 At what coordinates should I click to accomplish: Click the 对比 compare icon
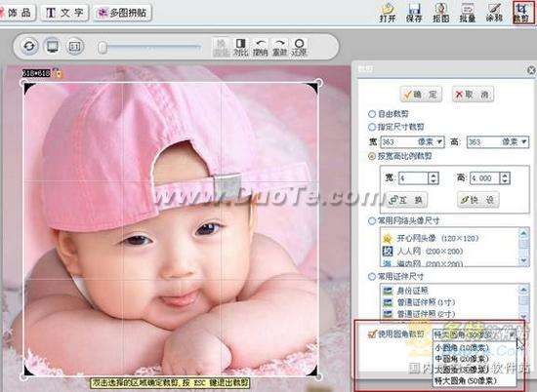[240, 47]
